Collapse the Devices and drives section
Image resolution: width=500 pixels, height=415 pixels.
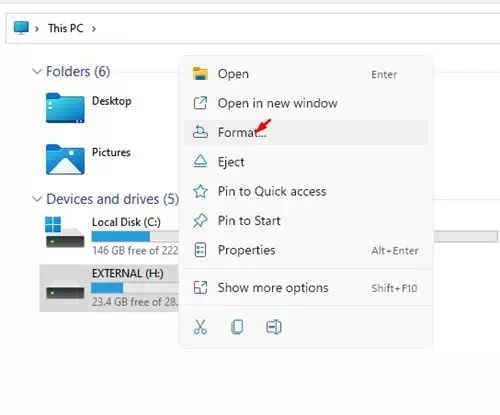[x=37, y=199]
